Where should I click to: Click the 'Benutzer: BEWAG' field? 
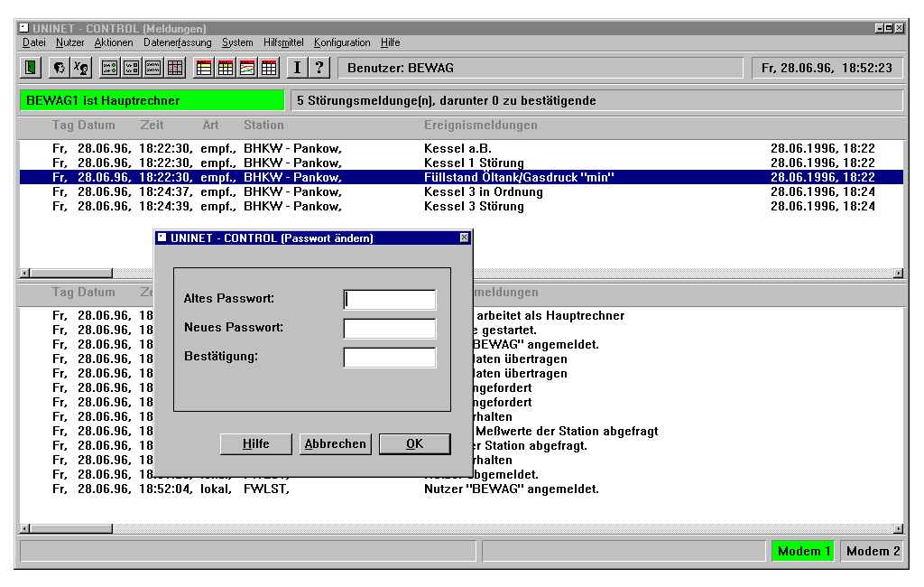541,68
